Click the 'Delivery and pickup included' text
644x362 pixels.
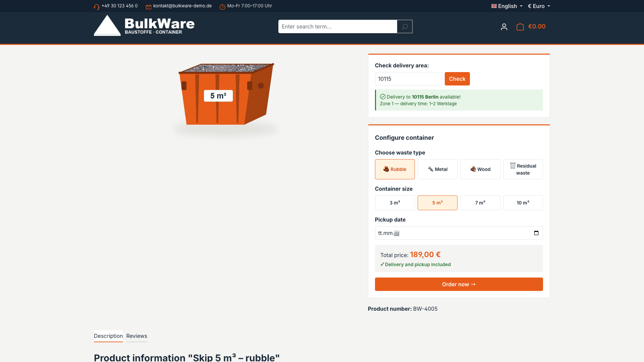(418, 264)
